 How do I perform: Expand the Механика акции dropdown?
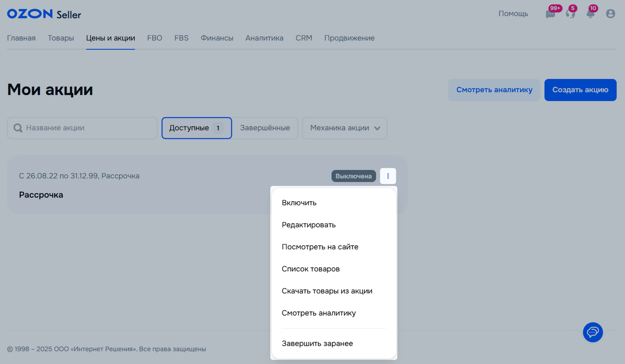pos(340,128)
